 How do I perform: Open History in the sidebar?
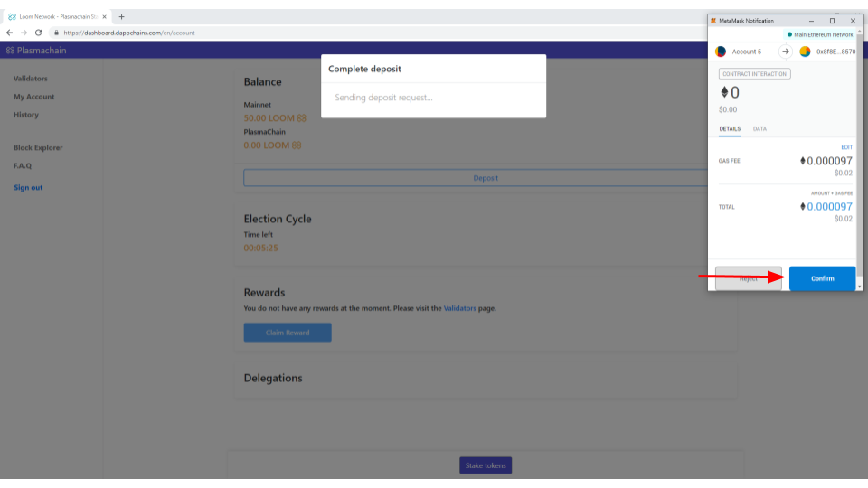click(26, 115)
